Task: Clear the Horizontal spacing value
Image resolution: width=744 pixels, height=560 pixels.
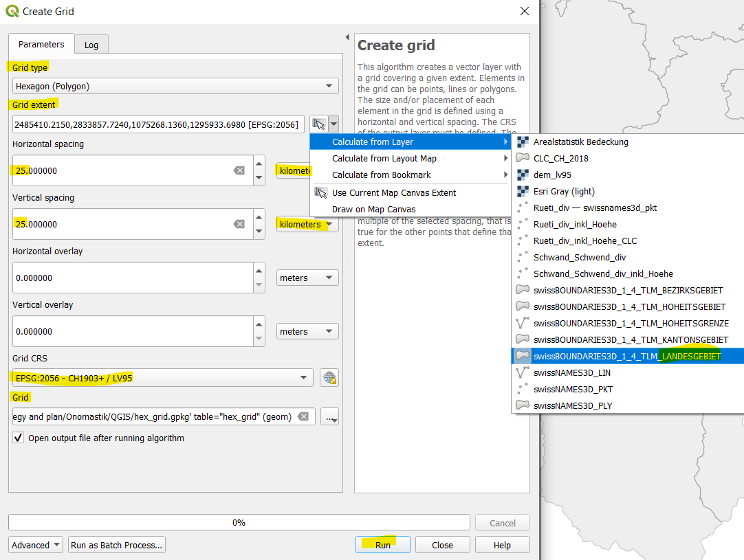Action: 239,170
